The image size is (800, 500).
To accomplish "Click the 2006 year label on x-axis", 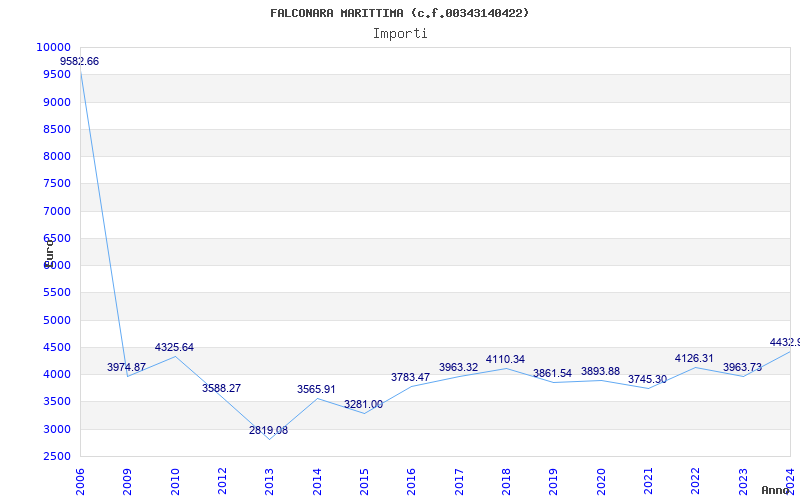I will [x=80, y=482].
